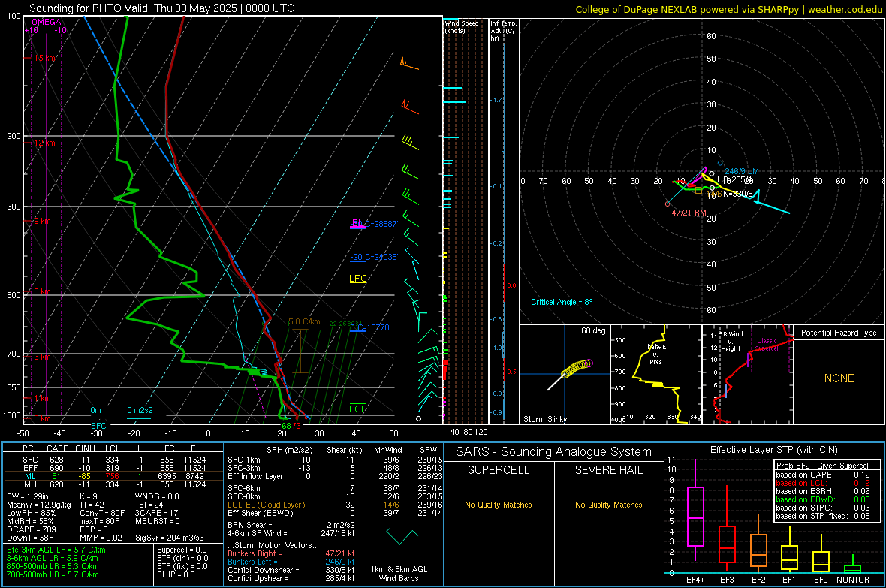The height and width of the screenshot is (588, 886).
Task: Select the highlighted ML parcel row label
Action: tap(30, 476)
